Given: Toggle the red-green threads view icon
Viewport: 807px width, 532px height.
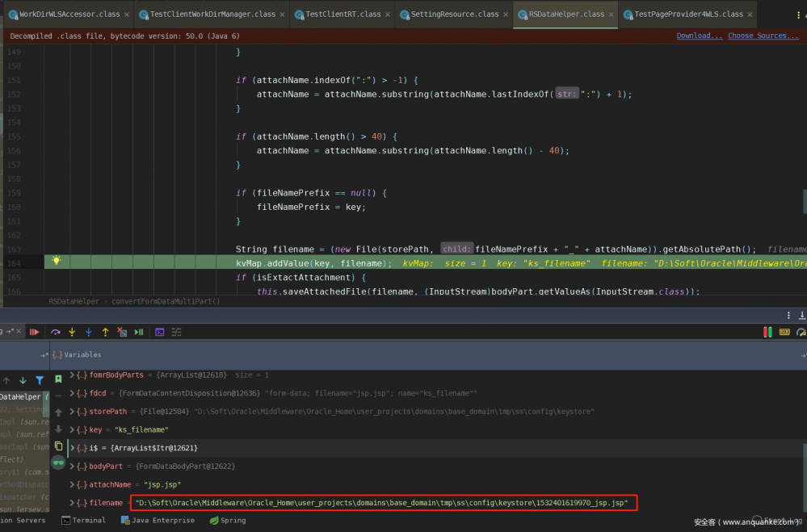Looking at the screenshot, I should [767, 332].
